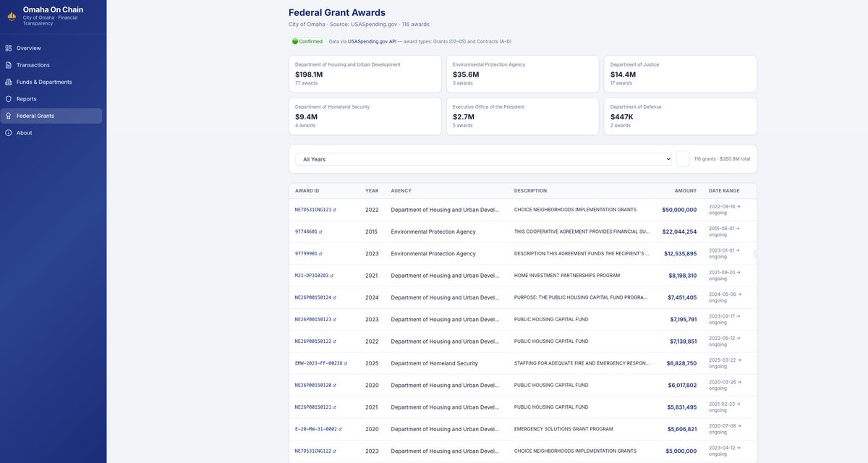Click external-link icon beside NE26P00150123
The width and height of the screenshot is (868, 463).
335,319
